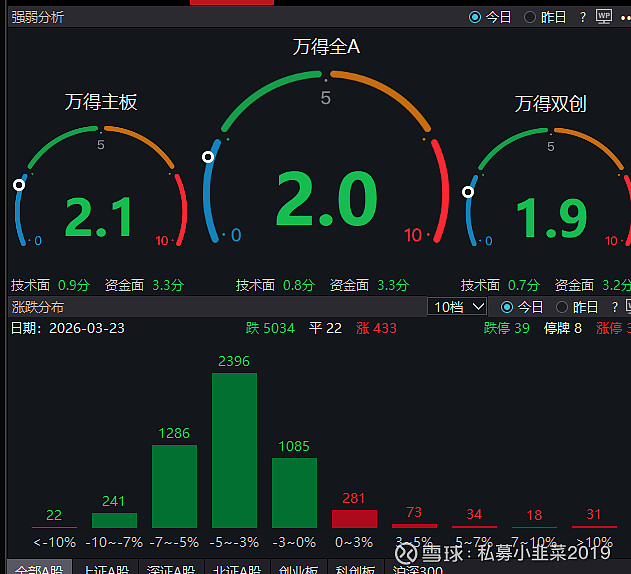Click the 跌停 39 count
This screenshot has width=631, height=574.
point(506,328)
